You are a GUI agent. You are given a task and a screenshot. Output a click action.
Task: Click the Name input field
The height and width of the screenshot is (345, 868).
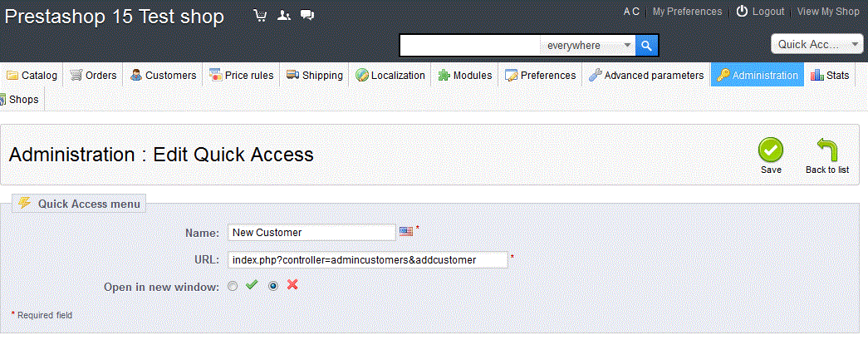[311, 233]
